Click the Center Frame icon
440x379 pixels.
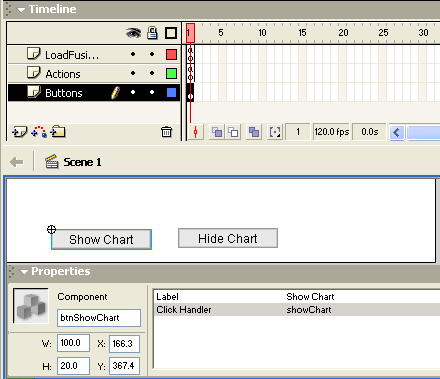coord(196,132)
